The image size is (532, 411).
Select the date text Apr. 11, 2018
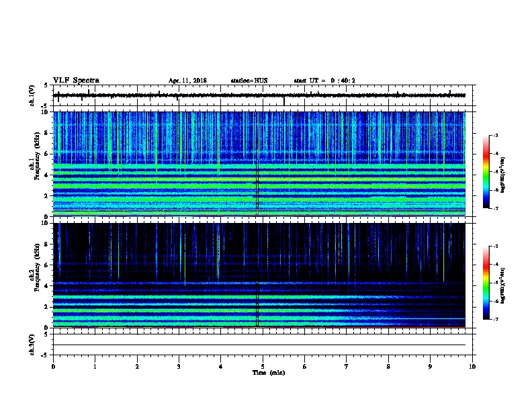coord(187,81)
